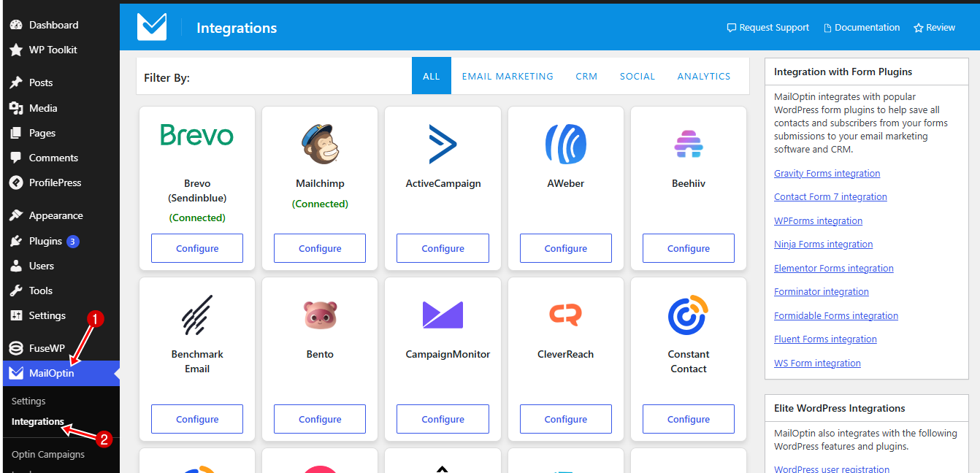Click the Benchmark Email logo
Viewport: 980px width, 473px height.
[x=197, y=315]
